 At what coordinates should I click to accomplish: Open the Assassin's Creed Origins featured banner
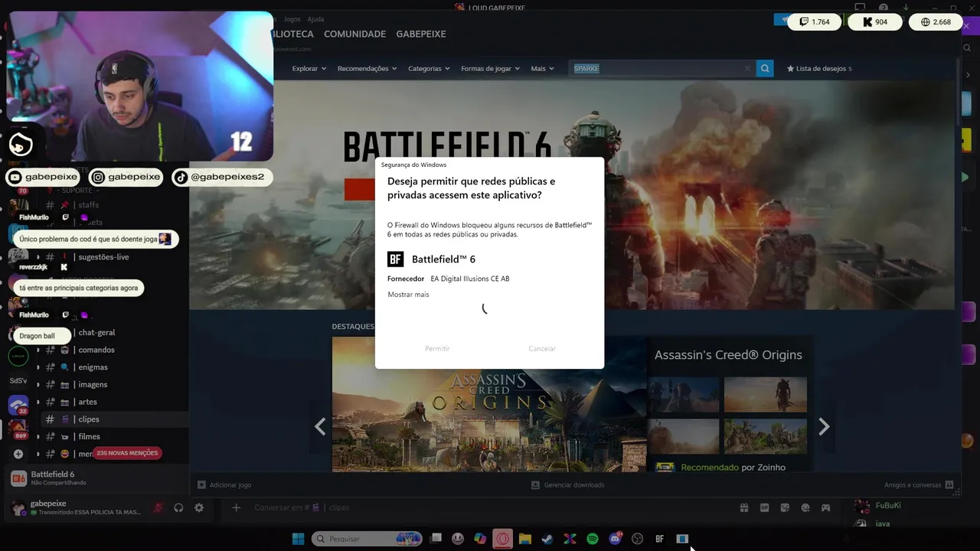pos(489,404)
